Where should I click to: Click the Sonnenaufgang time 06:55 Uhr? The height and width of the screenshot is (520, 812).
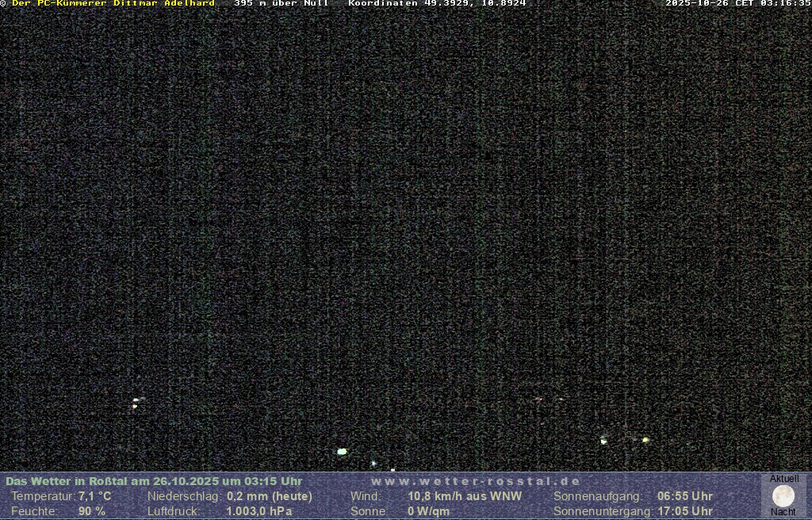click(x=684, y=496)
